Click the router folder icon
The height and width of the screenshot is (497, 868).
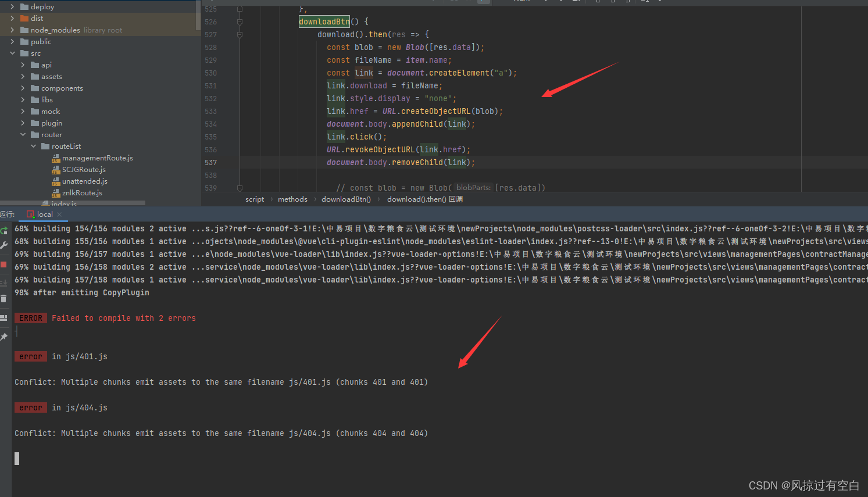coord(35,135)
